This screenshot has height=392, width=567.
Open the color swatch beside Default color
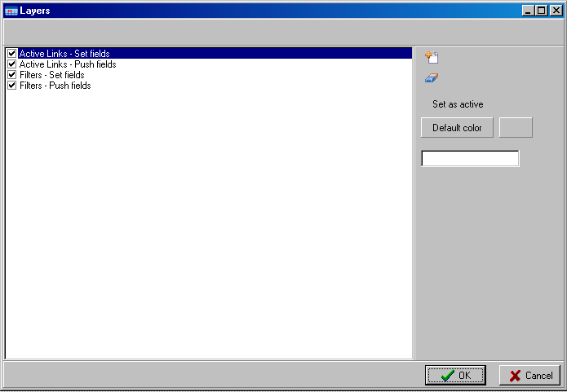[x=516, y=127]
